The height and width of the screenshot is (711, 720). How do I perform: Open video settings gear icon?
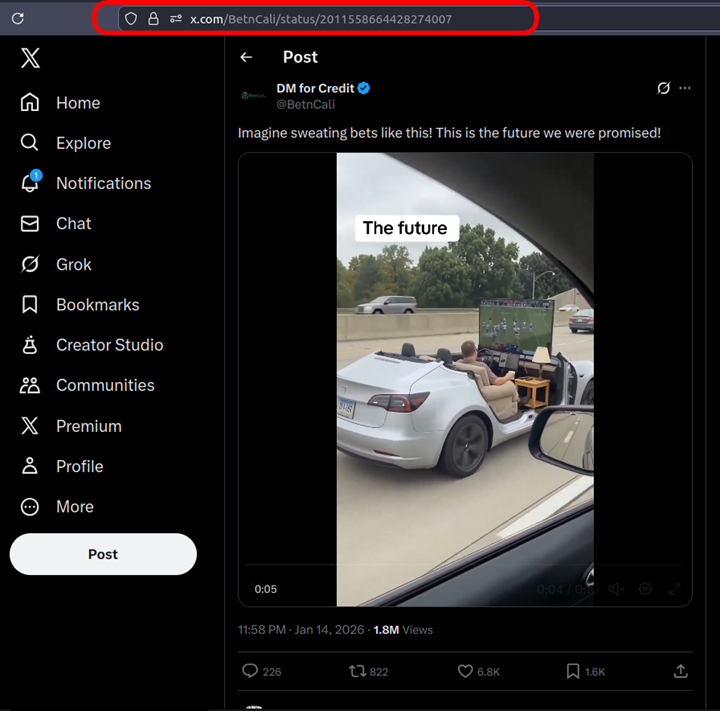pyautogui.click(x=645, y=589)
